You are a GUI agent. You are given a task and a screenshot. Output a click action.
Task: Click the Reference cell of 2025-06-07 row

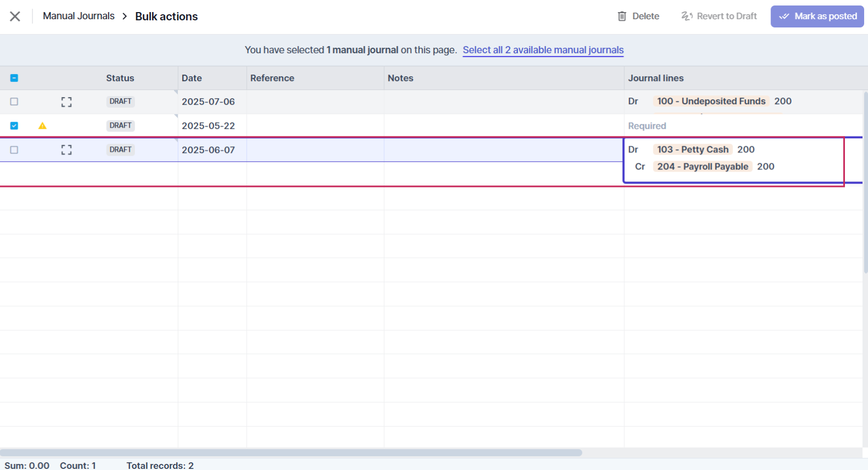[315, 150]
